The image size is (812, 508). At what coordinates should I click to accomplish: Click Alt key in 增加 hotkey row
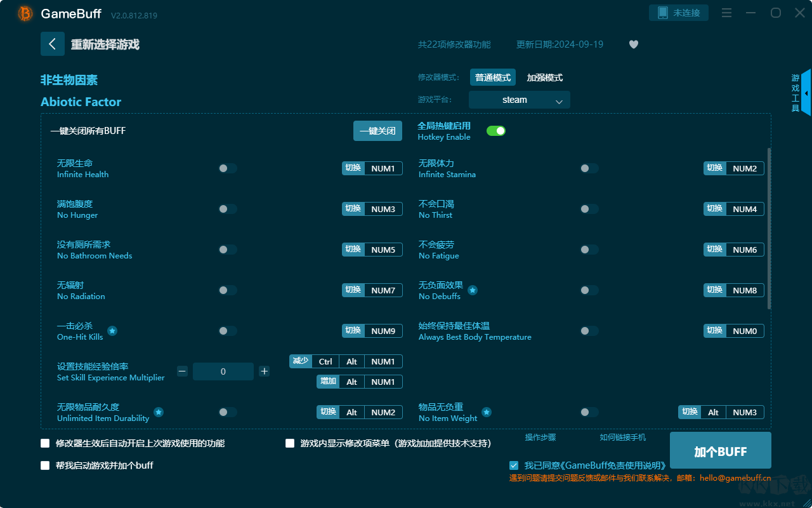352,382
